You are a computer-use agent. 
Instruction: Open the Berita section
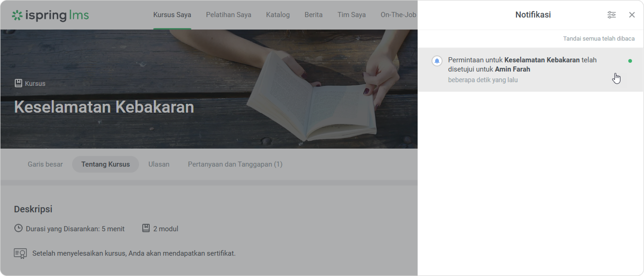point(313,15)
